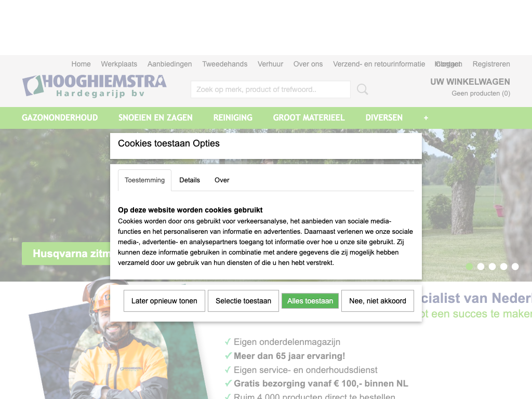The width and height of the screenshot is (532, 399).
Task: Open the Registreren link
Action: tap(491, 64)
